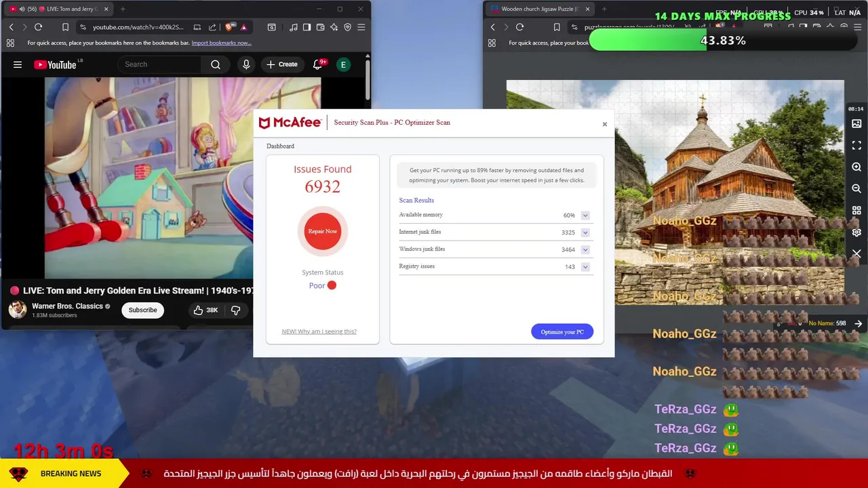The height and width of the screenshot is (488, 868).
Task: Bookmark the puzzle page
Action: pos(557,27)
